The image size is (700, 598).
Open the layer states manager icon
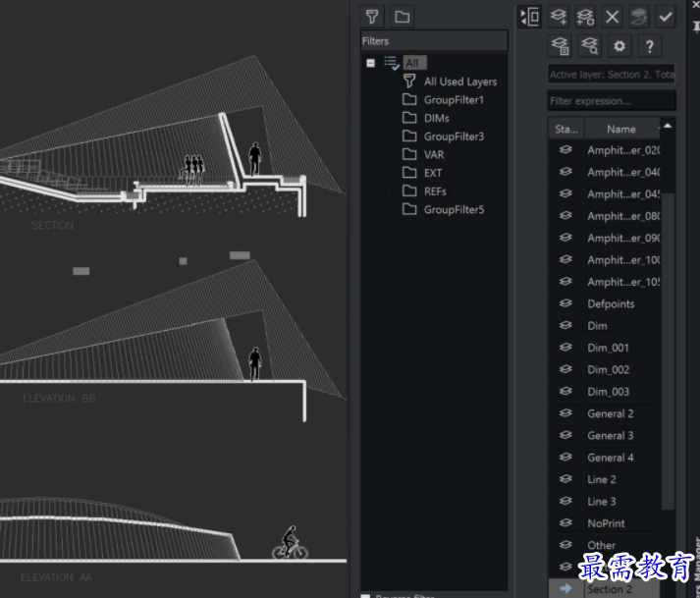pyautogui.click(x=560, y=46)
